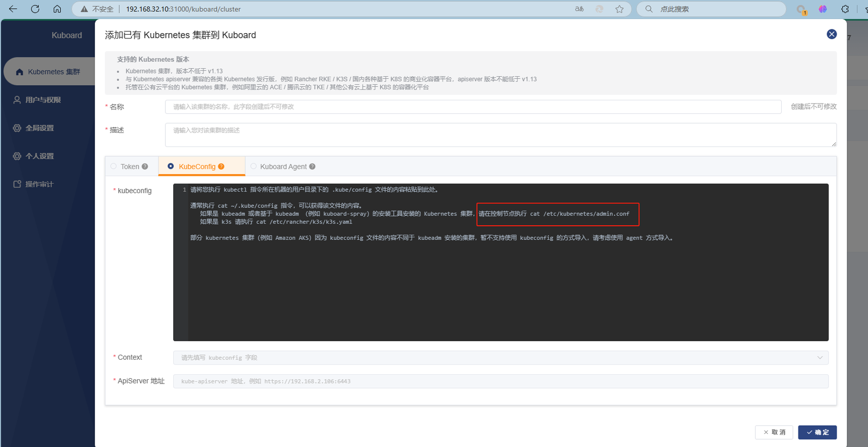Image resolution: width=868 pixels, height=447 pixels.
Task: Bookmark this page with the star icon
Action: click(619, 9)
